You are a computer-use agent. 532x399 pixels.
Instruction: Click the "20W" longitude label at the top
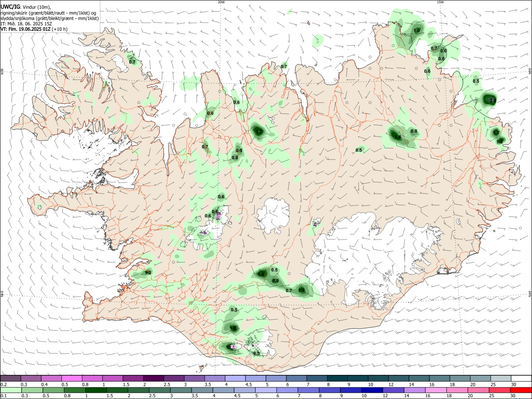221,2
